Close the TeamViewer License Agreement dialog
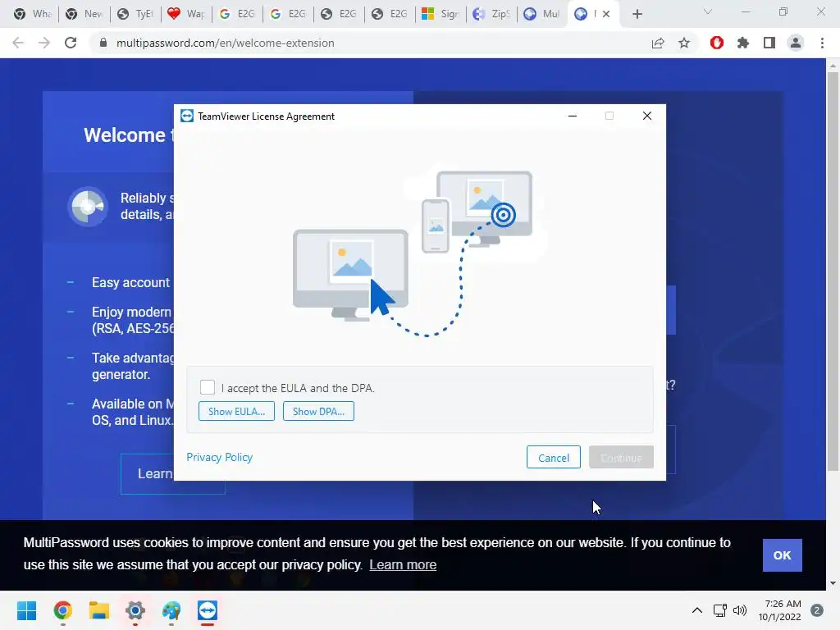Viewport: 840px width, 630px height. click(x=647, y=116)
